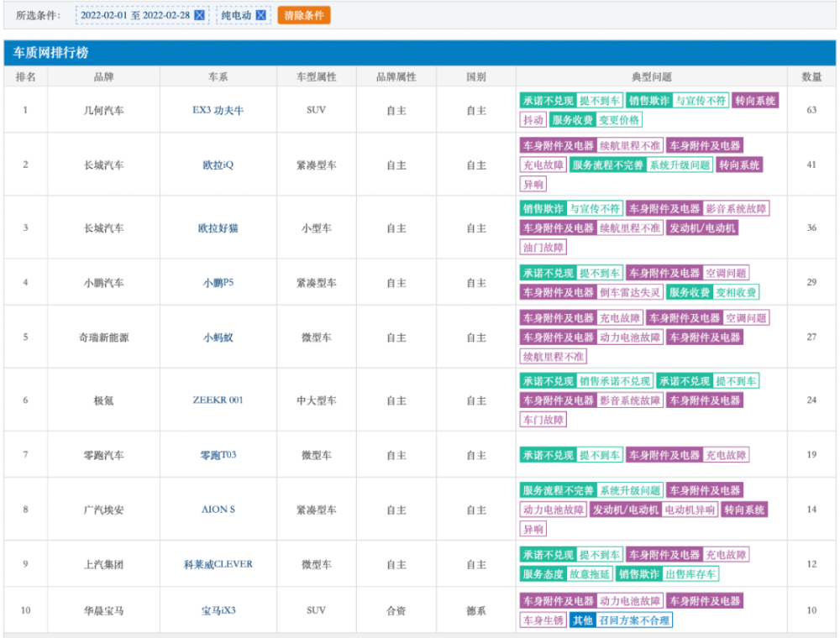Image resolution: width=840 pixels, height=638 pixels.
Task: Click the 数量 column header
Action: [811, 77]
